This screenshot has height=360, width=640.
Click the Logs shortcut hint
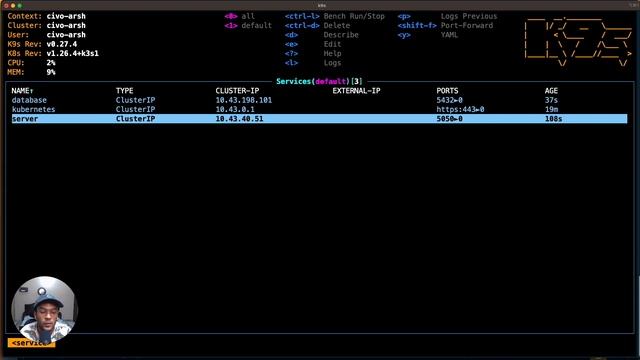coord(332,63)
